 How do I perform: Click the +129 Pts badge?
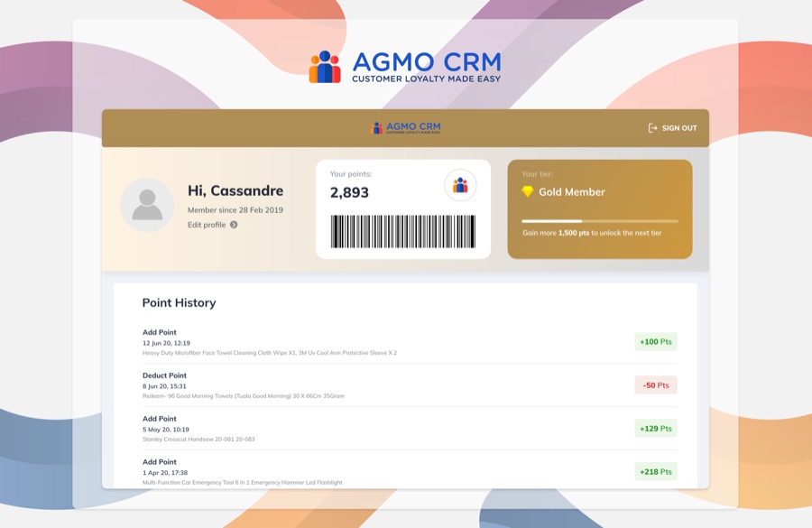(x=656, y=429)
